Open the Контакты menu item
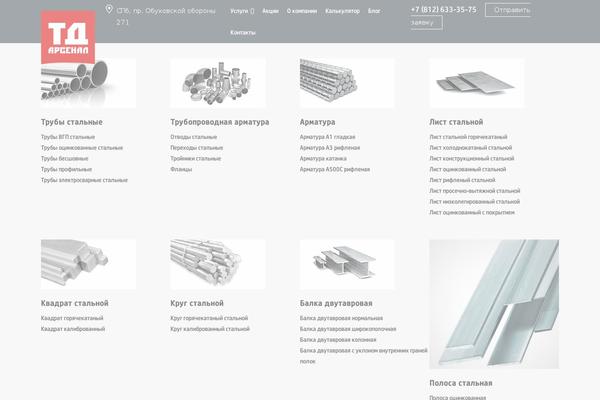The height and width of the screenshot is (400, 600). pyautogui.click(x=243, y=33)
